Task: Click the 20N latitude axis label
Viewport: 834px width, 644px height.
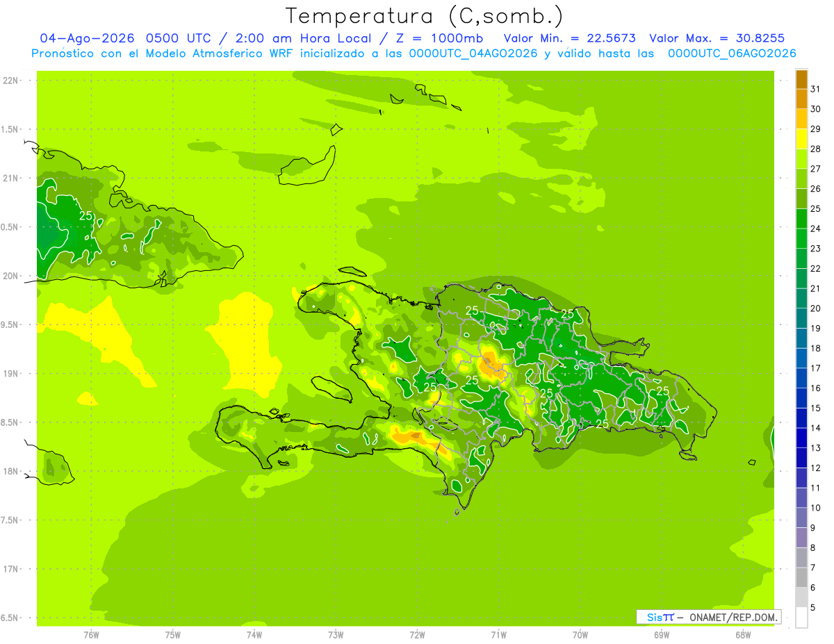Action: click(x=11, y=276)
